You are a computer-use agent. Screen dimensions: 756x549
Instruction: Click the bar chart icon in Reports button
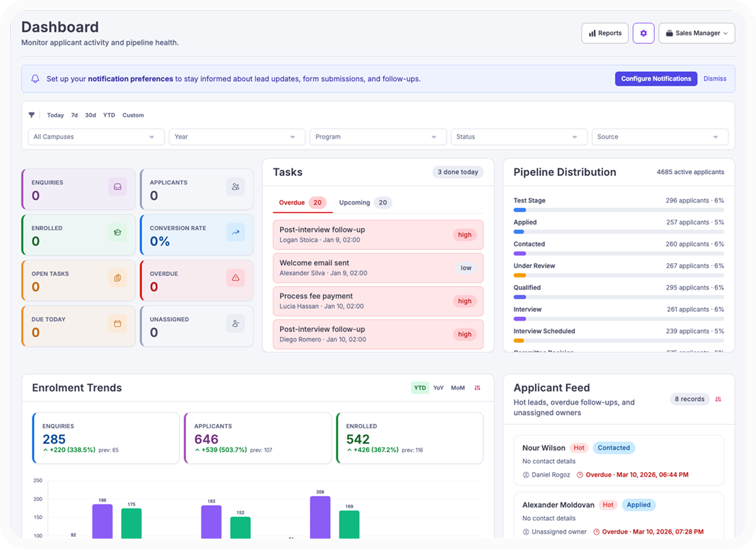(592, 33)
